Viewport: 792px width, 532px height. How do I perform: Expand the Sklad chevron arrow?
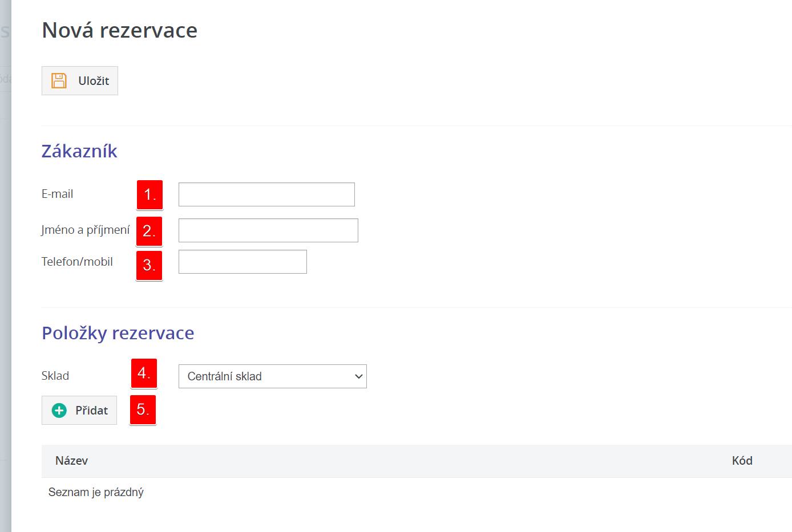[358, 376]
